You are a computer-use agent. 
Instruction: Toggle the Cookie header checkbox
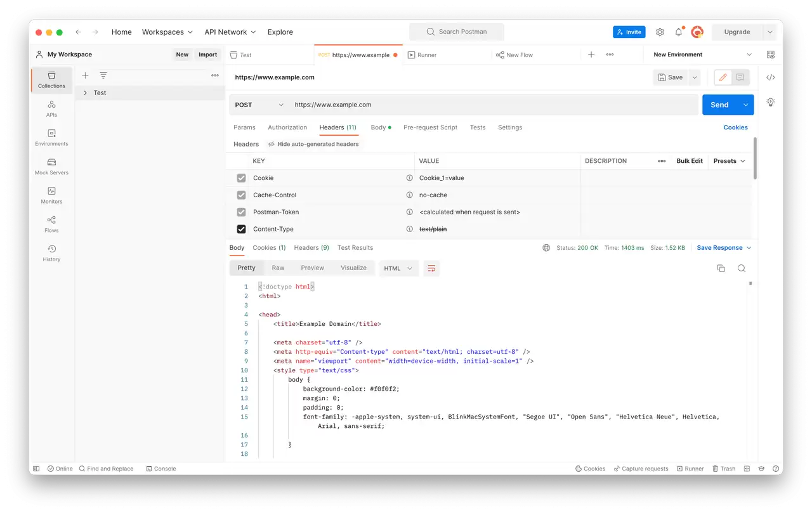(x=241, y=178)
